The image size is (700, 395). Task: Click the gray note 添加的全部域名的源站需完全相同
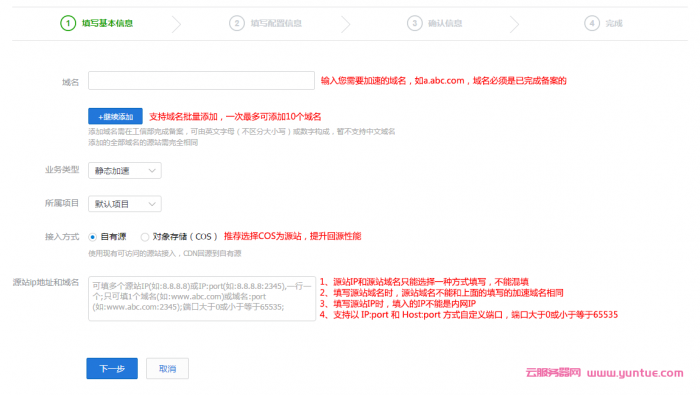[143, 142]
